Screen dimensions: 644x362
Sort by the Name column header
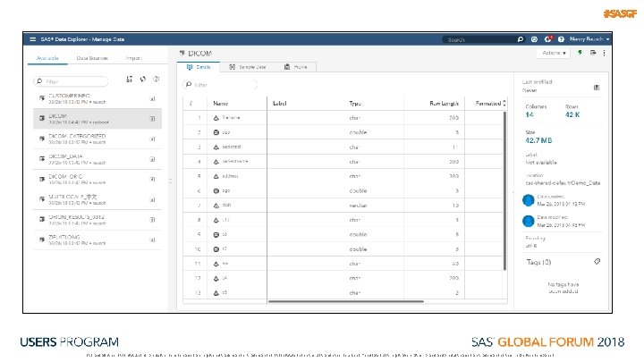tap(221, 104)
